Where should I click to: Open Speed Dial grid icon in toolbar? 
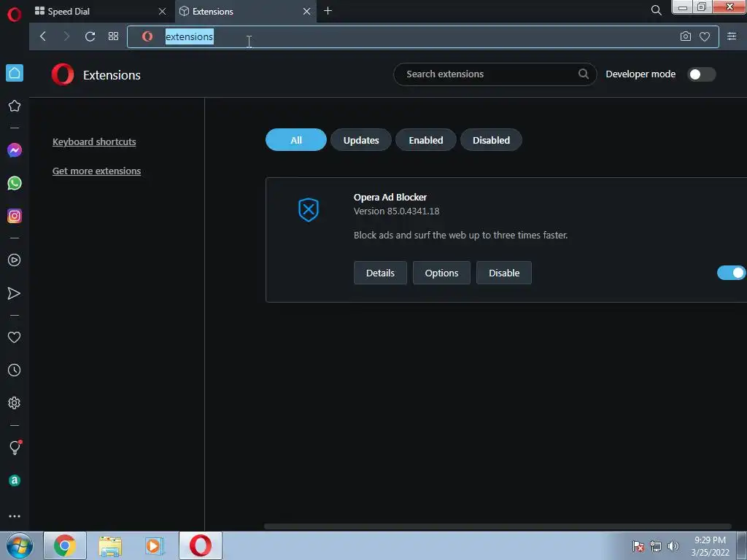tap(113, 36)
